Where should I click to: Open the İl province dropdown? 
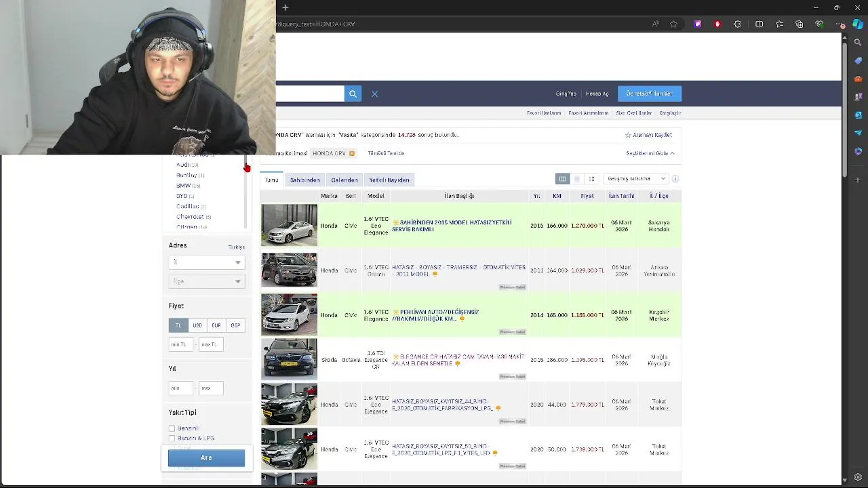pyautogui.click(x=206, y=262)
